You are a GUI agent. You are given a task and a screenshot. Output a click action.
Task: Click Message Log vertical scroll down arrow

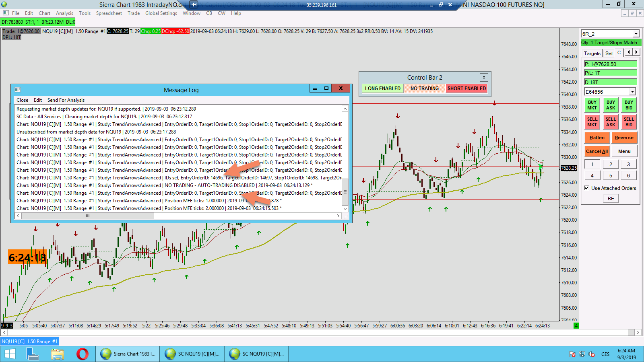coord(345,209)
